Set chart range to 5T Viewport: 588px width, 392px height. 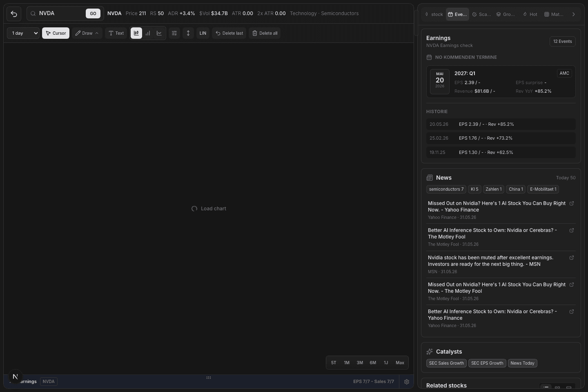click(x=334, y=363)
